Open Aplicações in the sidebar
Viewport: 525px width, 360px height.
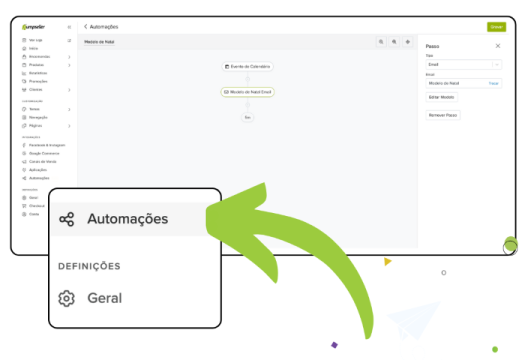34,170
